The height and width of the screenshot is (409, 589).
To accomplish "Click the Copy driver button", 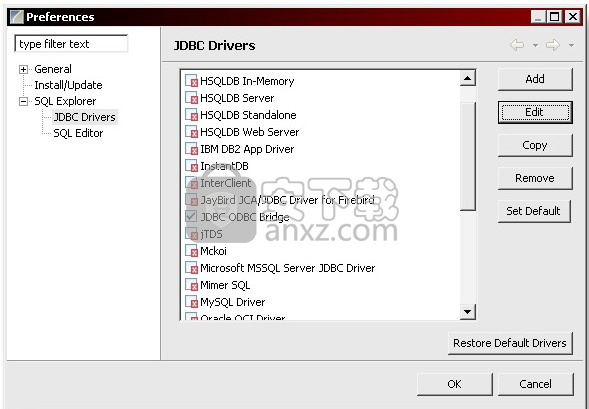I will (x=535, y=145).
